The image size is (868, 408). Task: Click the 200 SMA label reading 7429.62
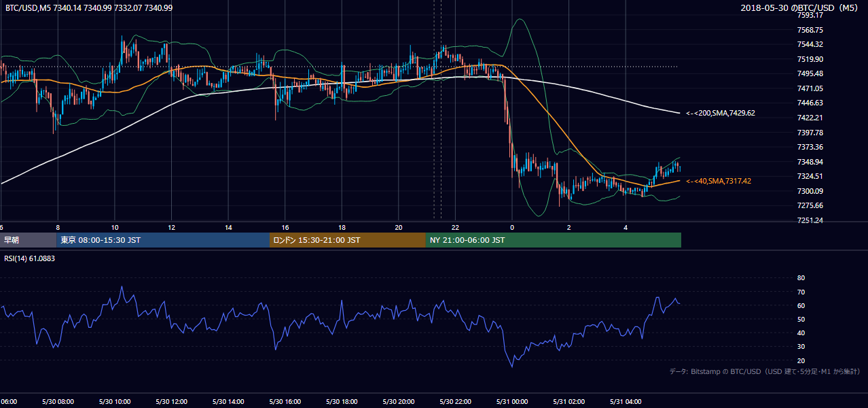[721, 113]
